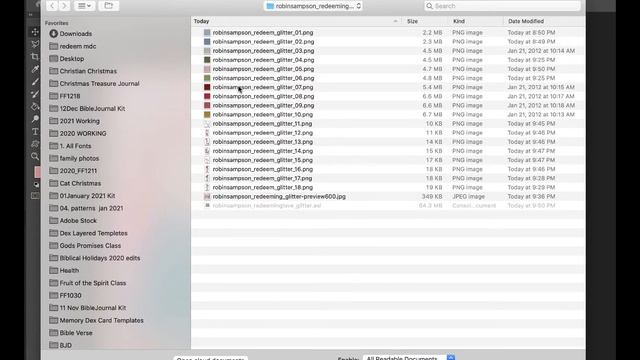This screenshot has height=360, width=640.
Task: Activate the Zoom tool
Action: click(35, 156)
